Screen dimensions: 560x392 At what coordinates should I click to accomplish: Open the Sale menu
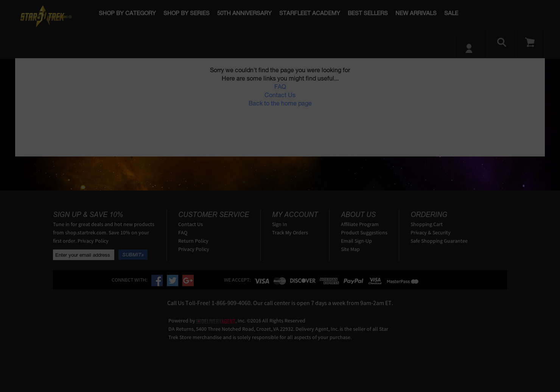pyautogui.click(x=451, y=13)
